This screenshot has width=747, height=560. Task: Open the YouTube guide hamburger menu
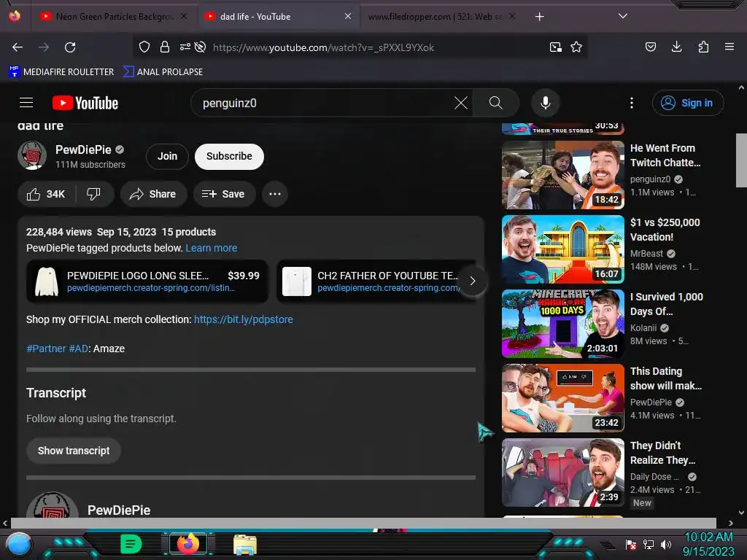(x=26, y=103)
